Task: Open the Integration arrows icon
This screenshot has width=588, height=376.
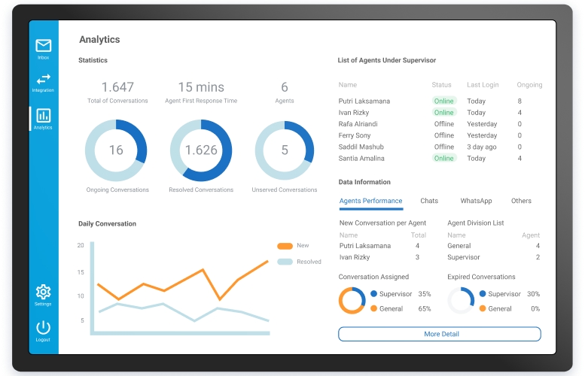Action: 43,80
